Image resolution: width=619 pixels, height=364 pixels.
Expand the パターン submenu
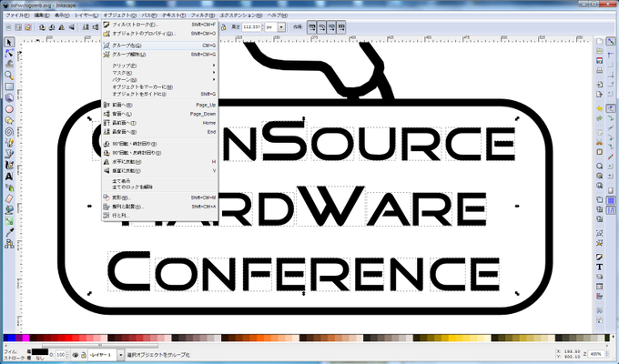click(x=159, y=80)
